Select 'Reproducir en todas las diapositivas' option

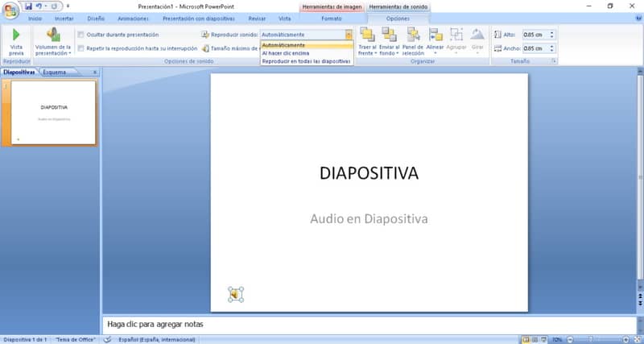306,61
